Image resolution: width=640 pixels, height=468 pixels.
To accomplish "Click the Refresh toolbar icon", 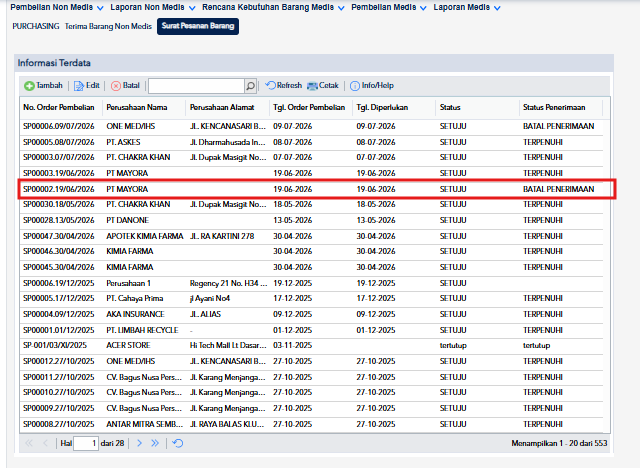I will [270, 85].
